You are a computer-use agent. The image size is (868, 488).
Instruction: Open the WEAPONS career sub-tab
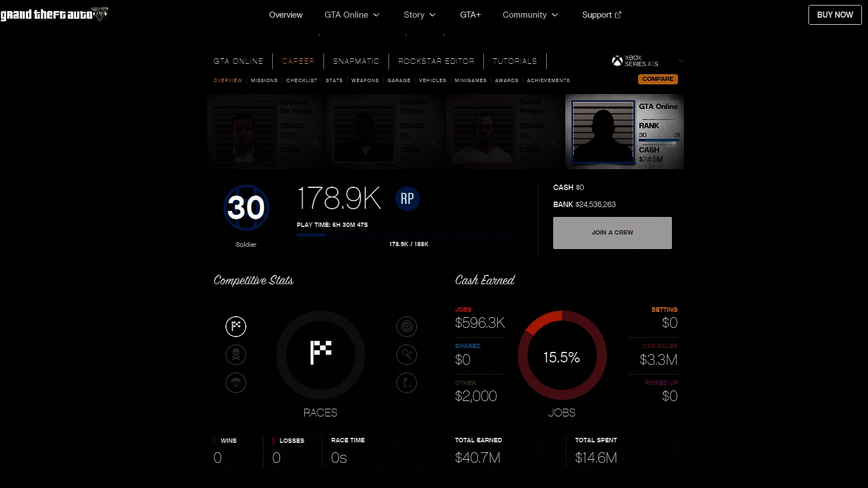coord(365,80)
